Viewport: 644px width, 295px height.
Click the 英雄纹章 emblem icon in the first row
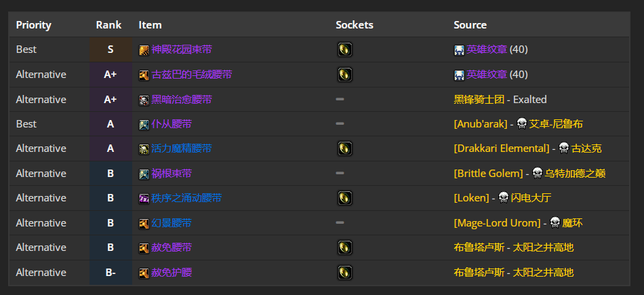point(459,50)
